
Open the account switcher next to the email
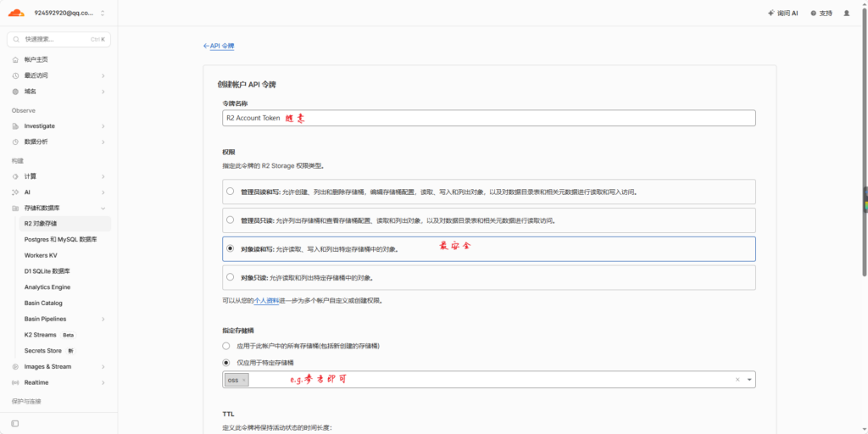[103, 13]
